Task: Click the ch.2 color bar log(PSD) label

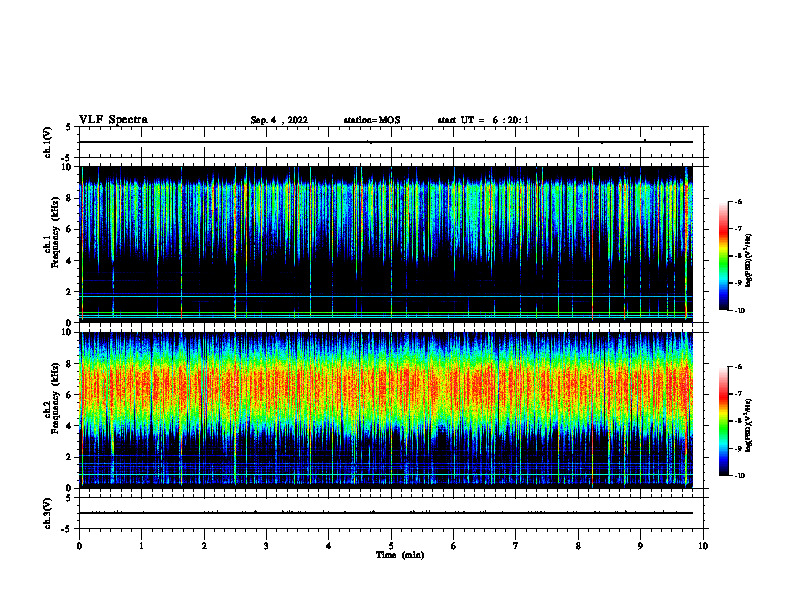Action: click(749, 425)
